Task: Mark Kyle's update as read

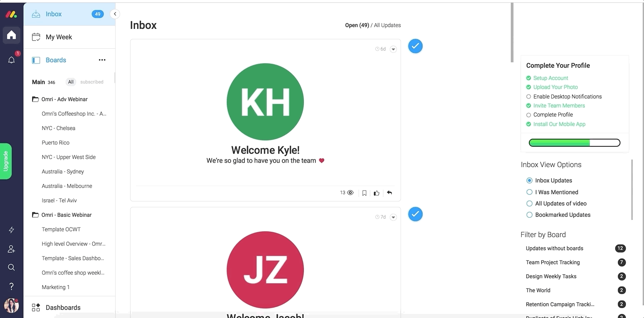Action: (415, 46)
